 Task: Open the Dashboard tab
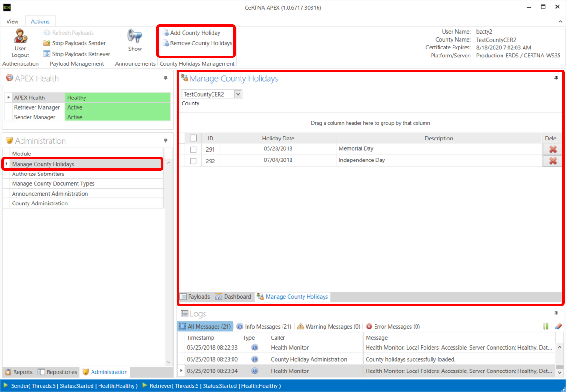pos(233,297)
